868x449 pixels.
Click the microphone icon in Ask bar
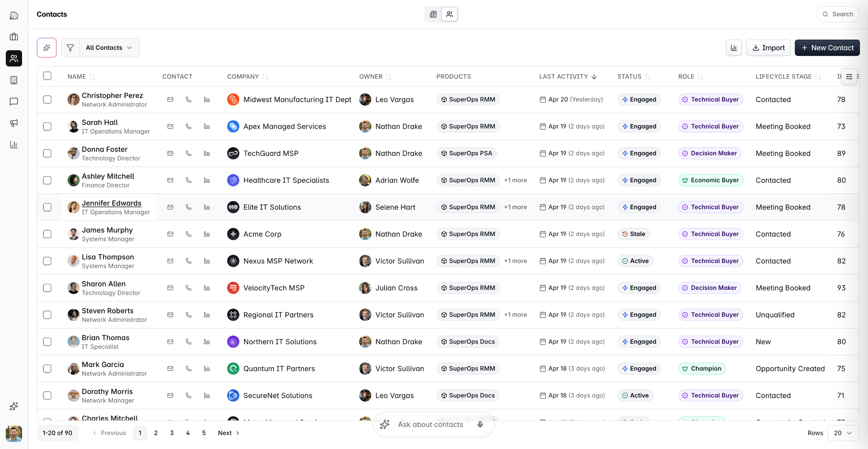[x=480, y=425]
